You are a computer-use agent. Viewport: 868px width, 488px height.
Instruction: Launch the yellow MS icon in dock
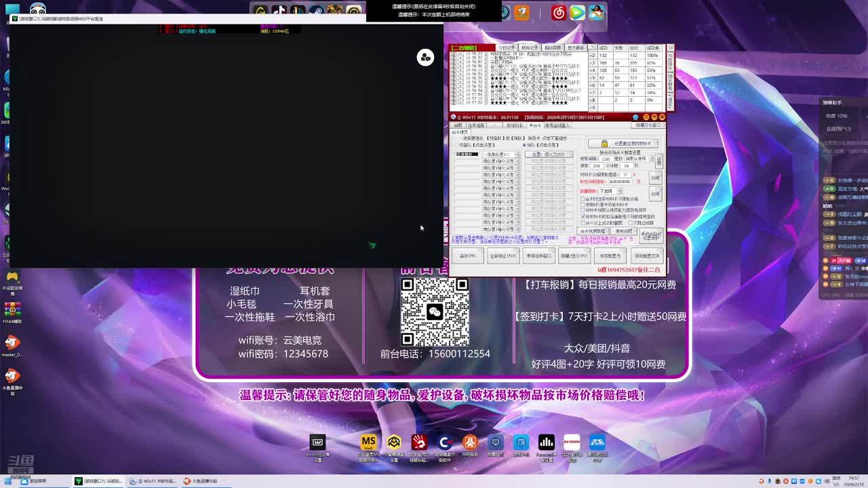[x=368, y=443]
